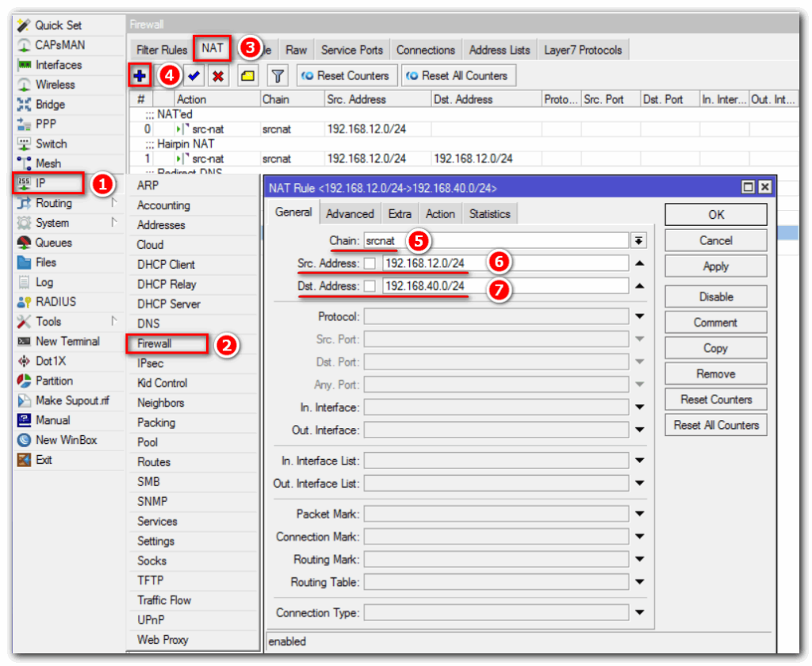Image resolution: width=812 pixels, height=666 pixels.
Task: Click the red X Disable rule icon
Action: [218, 76]
